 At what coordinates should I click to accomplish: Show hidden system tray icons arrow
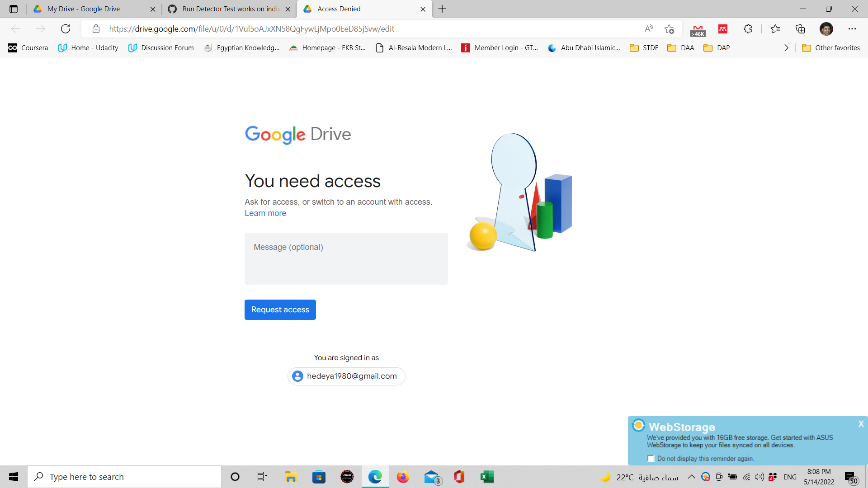point(691,477)
